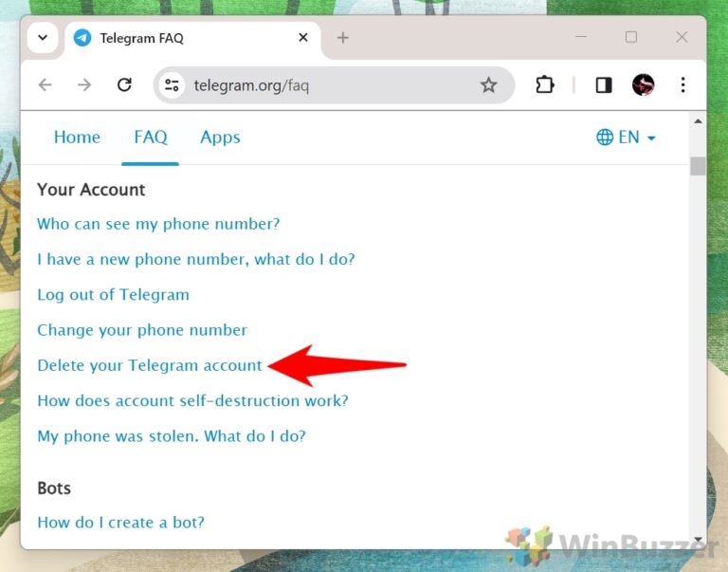Viewport: 728px width, 572px height.
Task: Open the Chrome profile avatar
Action: point(643,85)
